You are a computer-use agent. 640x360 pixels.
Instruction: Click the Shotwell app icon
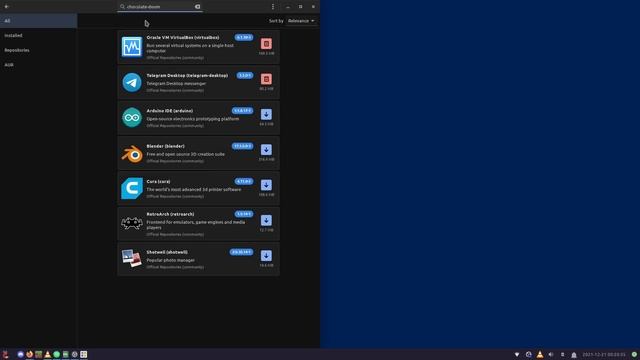132,258
